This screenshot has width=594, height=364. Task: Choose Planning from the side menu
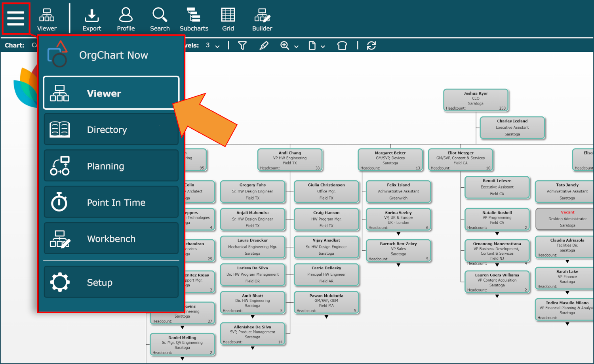pyautogui.click(x=111, y=166)
